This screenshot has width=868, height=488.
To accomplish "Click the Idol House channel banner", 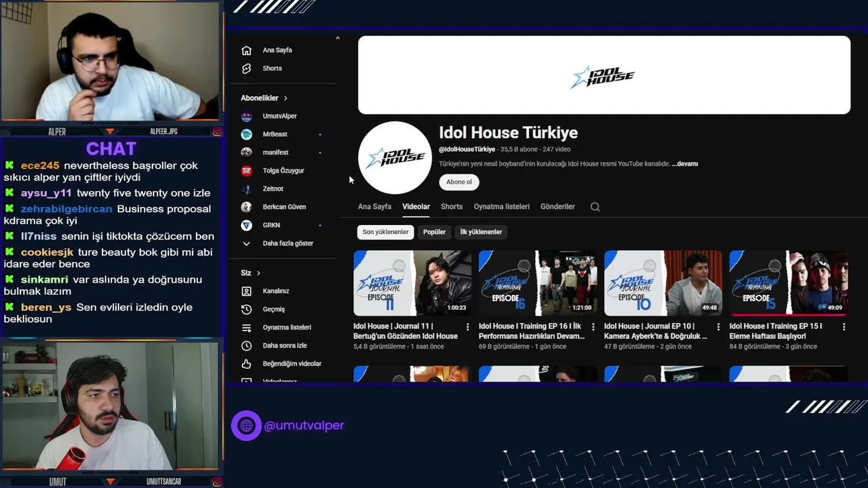I will click(604, 75).
